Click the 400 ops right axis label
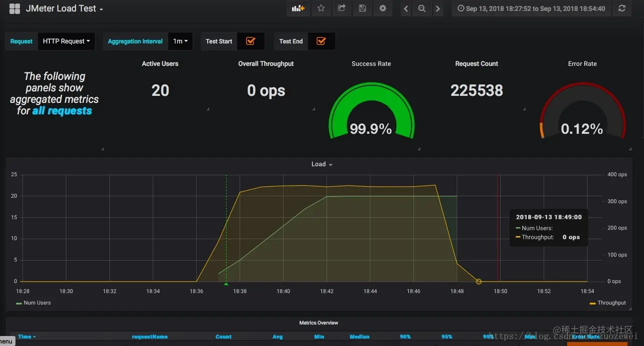This screenshot has height=346, width=644. 617,175
